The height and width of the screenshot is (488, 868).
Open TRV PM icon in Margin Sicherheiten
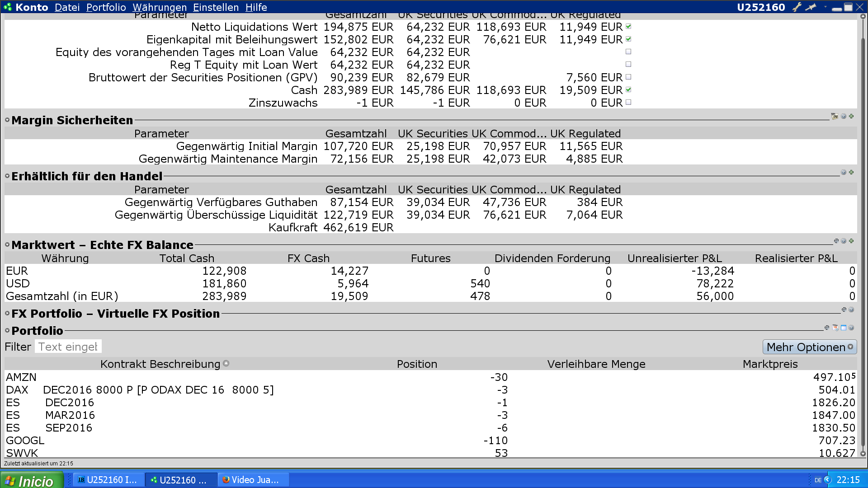pyautogui.click(x=835, y=117)
